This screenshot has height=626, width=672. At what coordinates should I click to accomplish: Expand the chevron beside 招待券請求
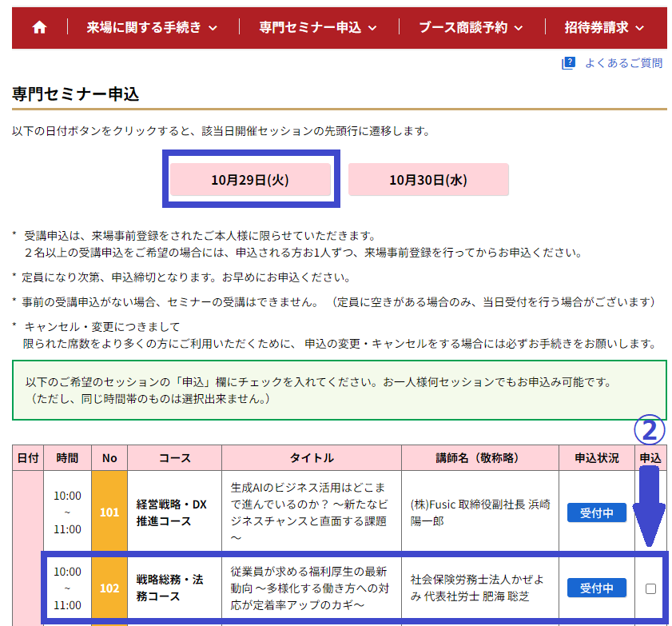(639, 28)
